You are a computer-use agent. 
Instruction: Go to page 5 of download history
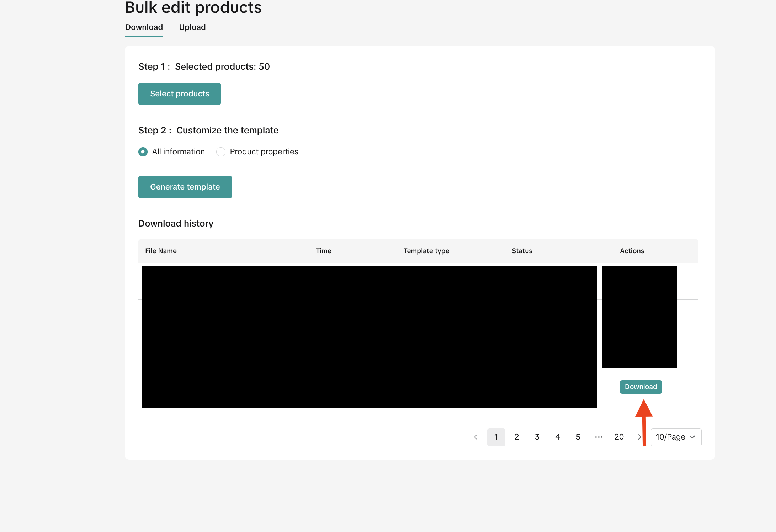click(x=578, y=437)
